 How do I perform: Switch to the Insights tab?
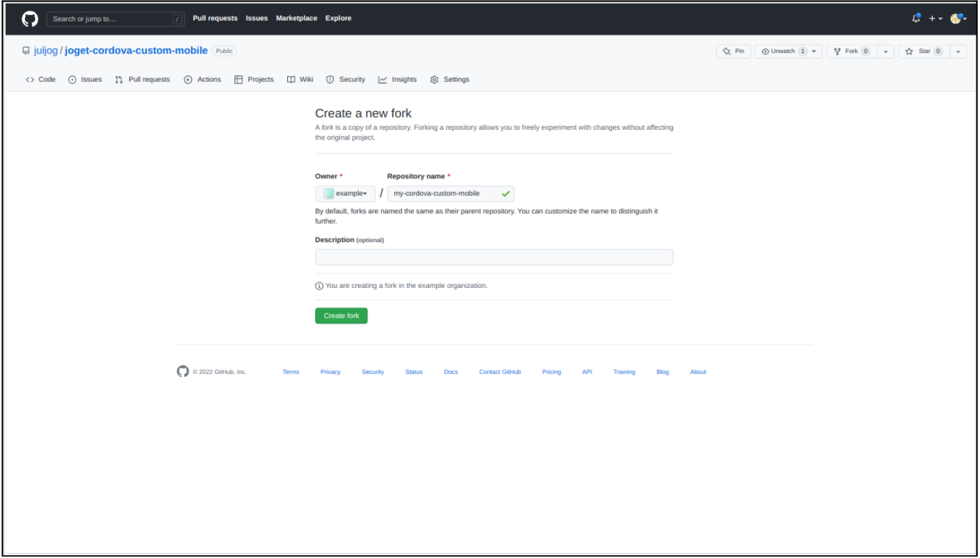click(x=398, y=80)
